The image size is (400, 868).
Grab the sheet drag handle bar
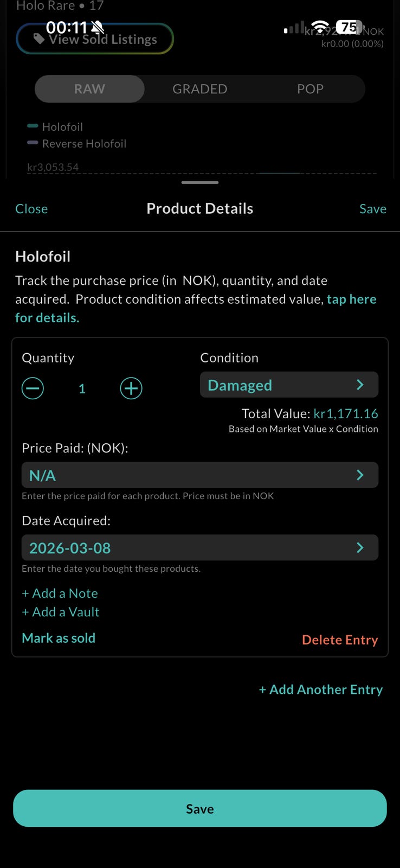coord(200,183)
